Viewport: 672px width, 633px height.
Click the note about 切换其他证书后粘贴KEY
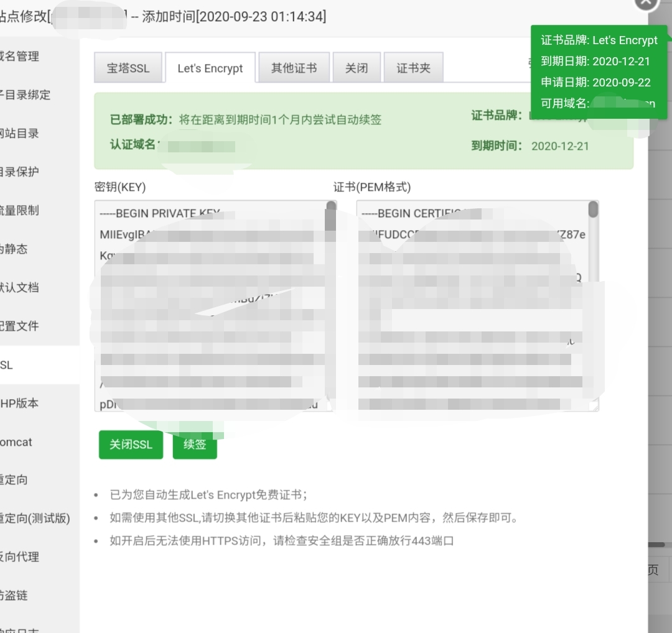(x=314, y=518)
